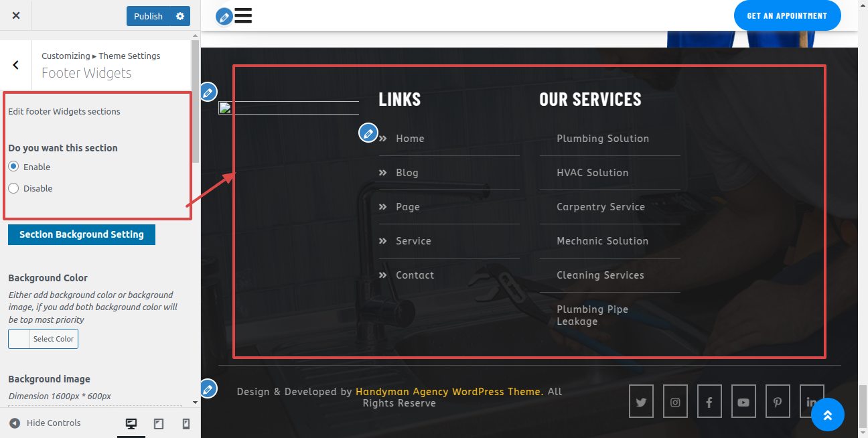The width and height of the screenshot is (868, 438).
Task: Click HVAC Solution service link
Action: click(x=593, y=173)
